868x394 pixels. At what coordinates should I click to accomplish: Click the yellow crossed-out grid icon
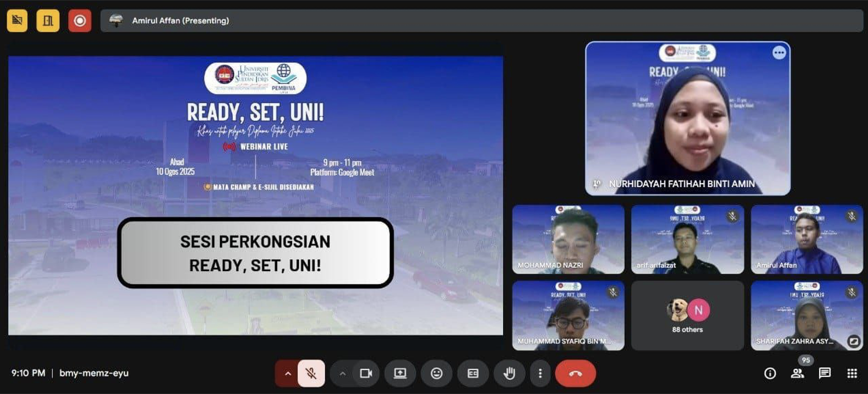17,21
